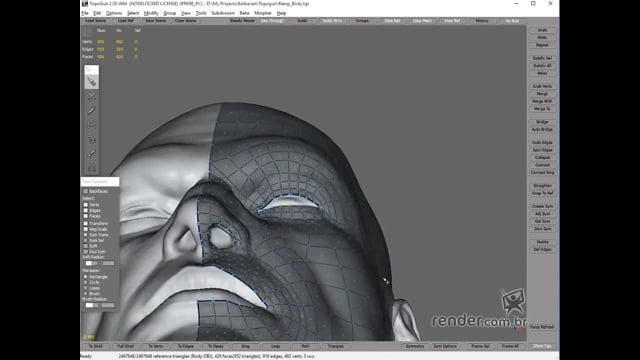Image resolution: width=640 pixels, height=360 pixels.
Task: Select the Lasso marquee radio option
Action: [x=86, y=288]
